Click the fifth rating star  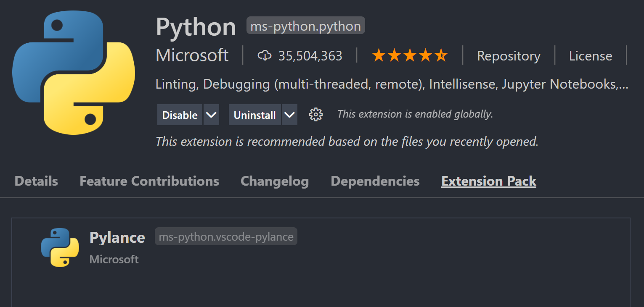click(441, 55)
